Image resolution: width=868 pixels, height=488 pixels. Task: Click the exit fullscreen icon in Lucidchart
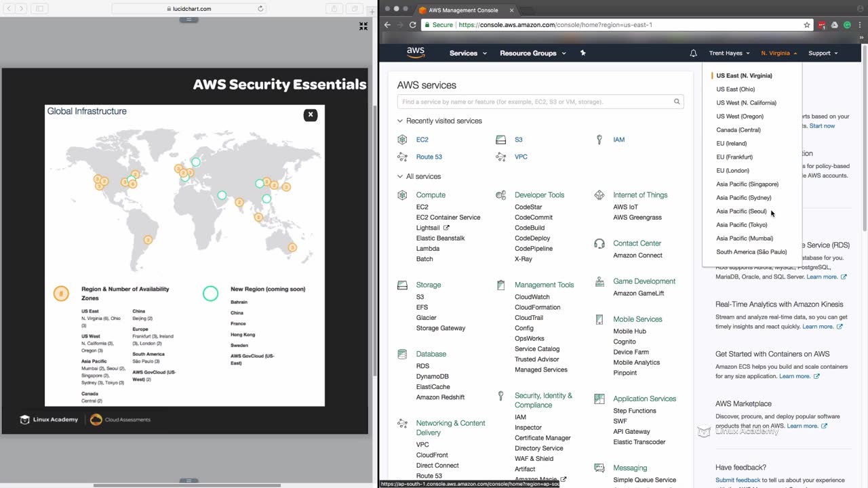[x=363, y=26]
